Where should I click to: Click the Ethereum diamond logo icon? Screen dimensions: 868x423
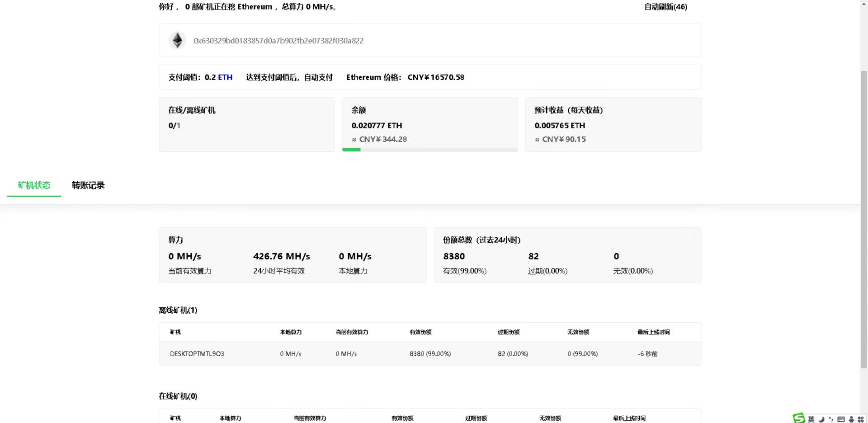click(x=177, y=40)
